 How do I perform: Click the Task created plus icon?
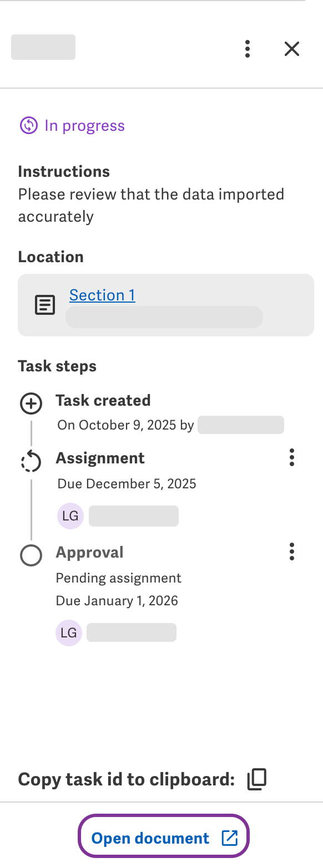tap(31, 404)
